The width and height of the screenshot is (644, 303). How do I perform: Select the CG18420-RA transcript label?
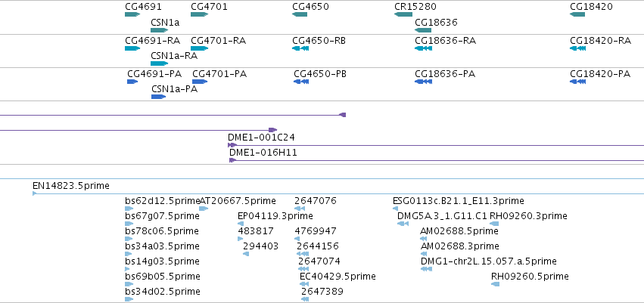pos(600,41)
